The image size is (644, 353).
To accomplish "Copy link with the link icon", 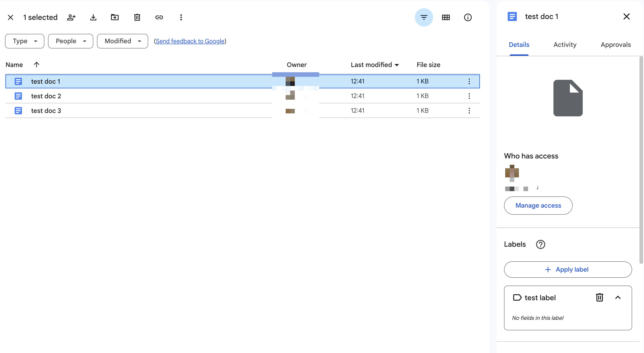I will pyautogui.click(x=159, y=17).
